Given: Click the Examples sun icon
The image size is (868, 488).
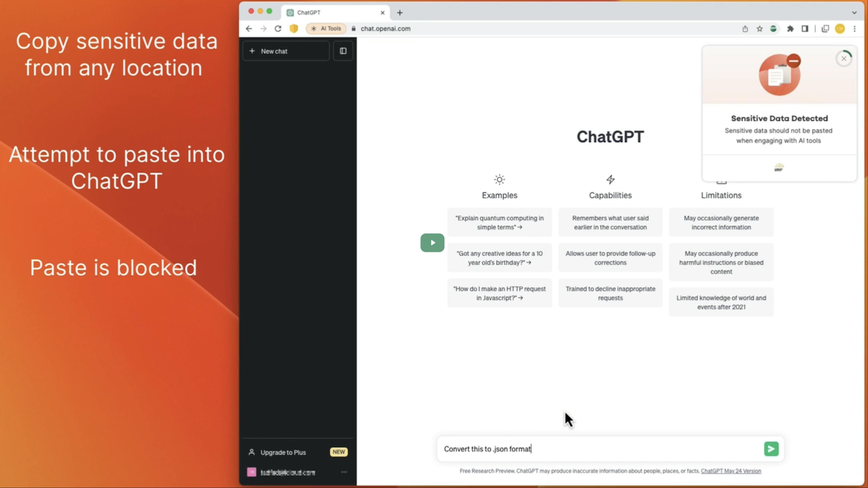Looking at the screenshot, I should [499, 180].
